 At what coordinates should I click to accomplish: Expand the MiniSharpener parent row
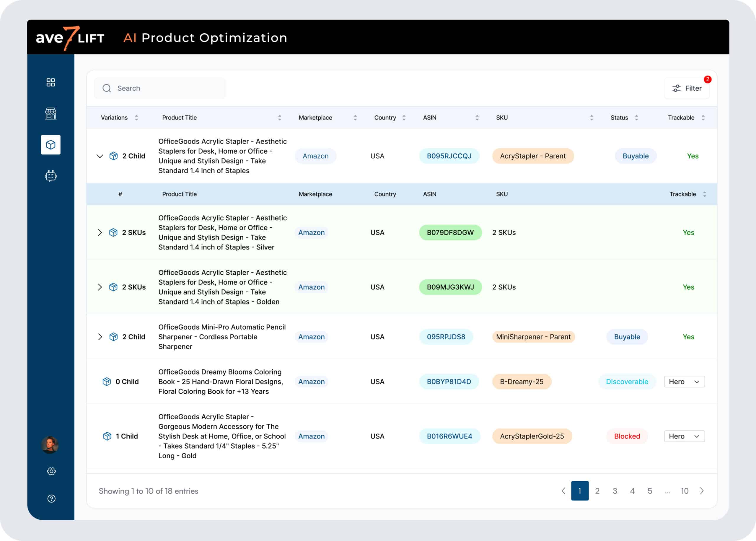[100, 337]
